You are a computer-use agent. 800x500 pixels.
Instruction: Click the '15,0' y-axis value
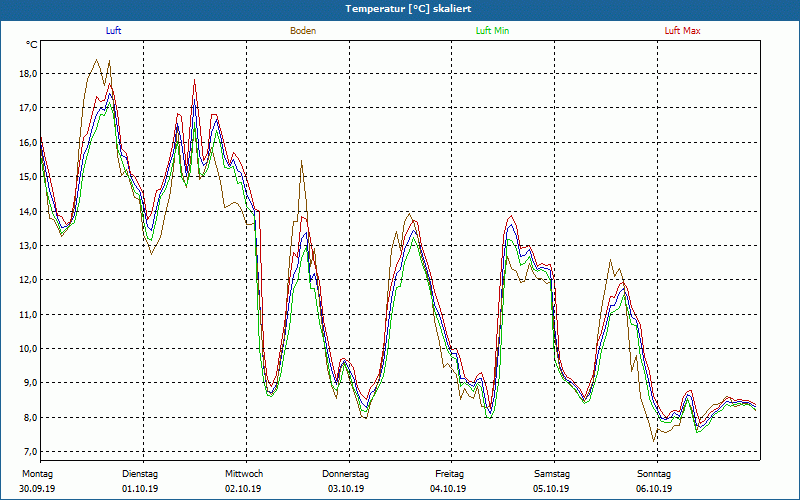pos(29,177)
